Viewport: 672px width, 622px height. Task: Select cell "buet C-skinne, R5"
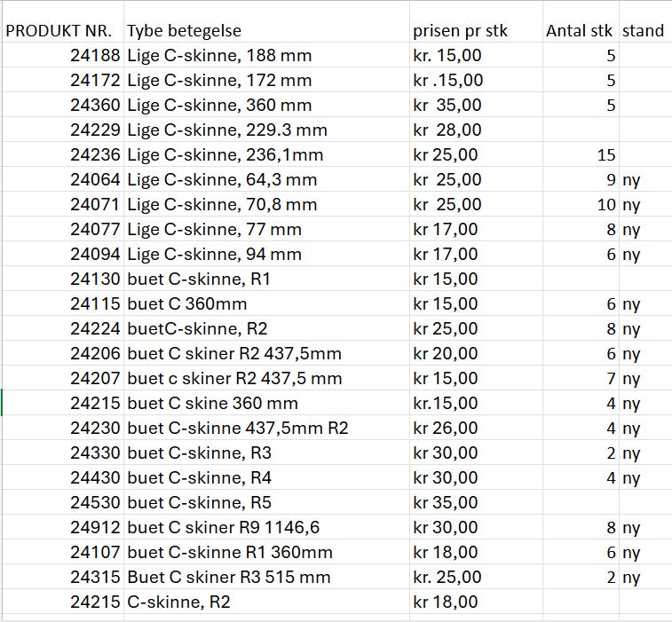[x=199, y=503]
